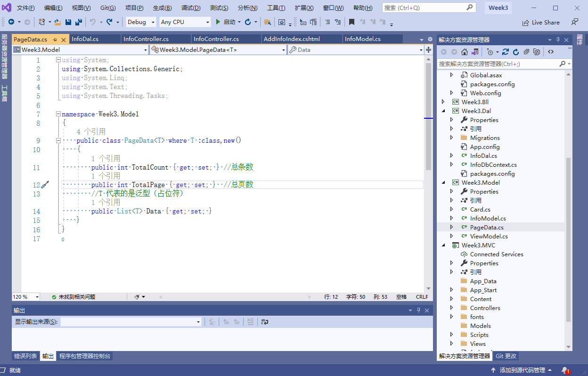Image resolution: width=588 pixels, height=376 pixels.
Task: Toggle auto-hide pin on Solution Explorer panel
Action: click(558, 40)
